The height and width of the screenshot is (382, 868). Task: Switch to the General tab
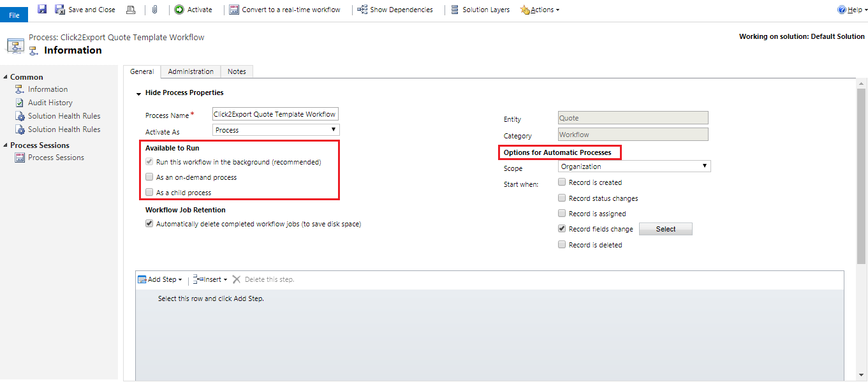click(x=142, y=71)
